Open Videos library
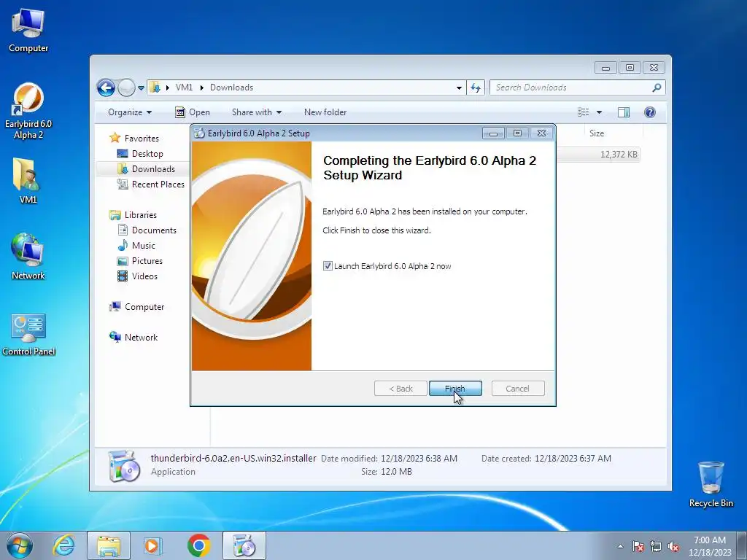The width and height of the screenshot is (747, 560). pos(144,276)
